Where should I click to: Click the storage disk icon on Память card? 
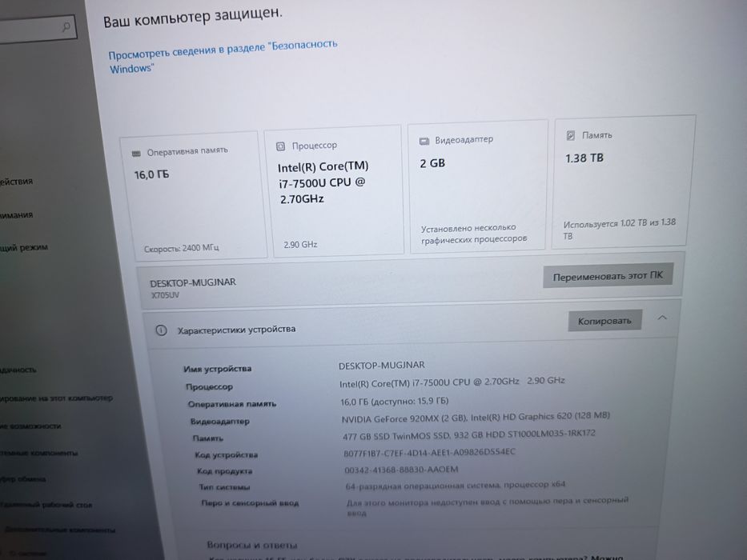pos(570,136)
